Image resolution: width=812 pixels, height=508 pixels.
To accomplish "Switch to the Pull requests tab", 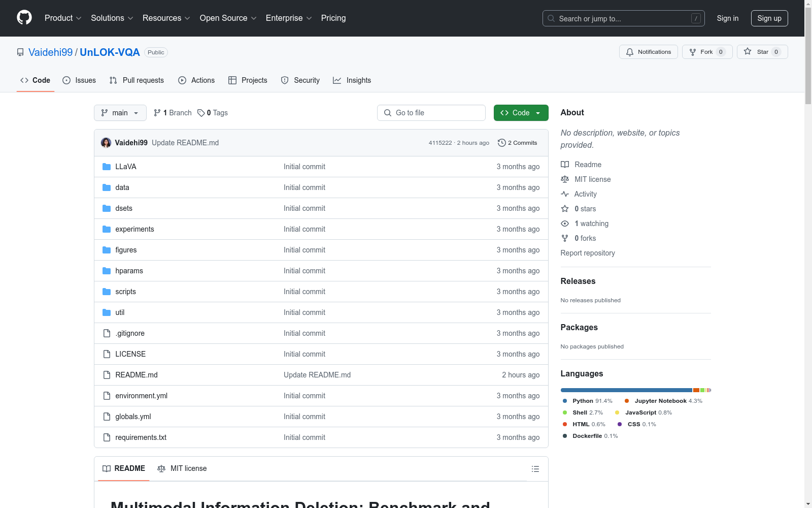I will coord(137,80).
